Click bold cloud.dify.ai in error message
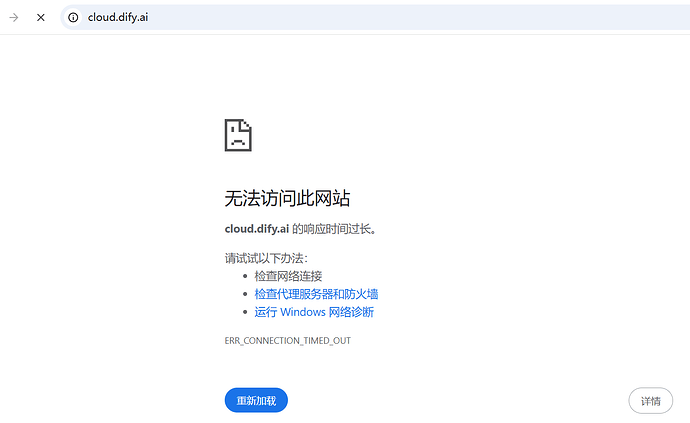The image size is (690, 423). point(256,229)
